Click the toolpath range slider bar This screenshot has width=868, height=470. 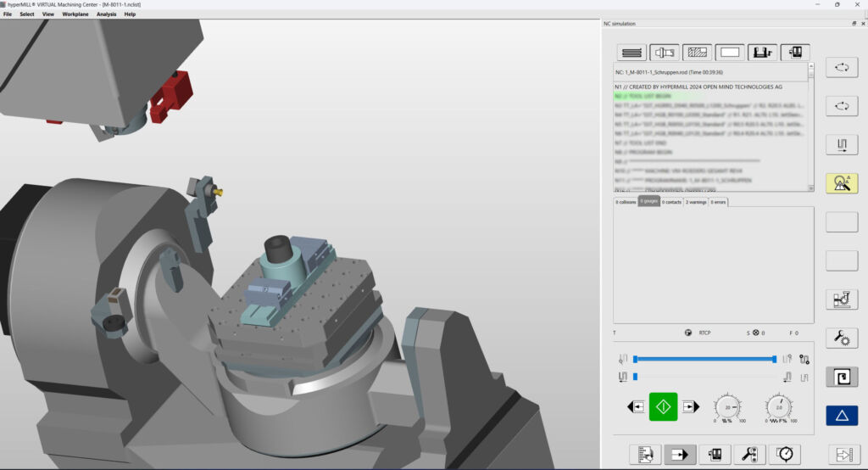[704, 359]
